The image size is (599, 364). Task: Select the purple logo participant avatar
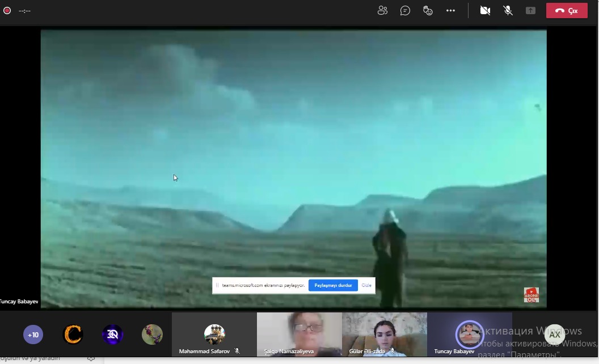[x=112, y=335]
